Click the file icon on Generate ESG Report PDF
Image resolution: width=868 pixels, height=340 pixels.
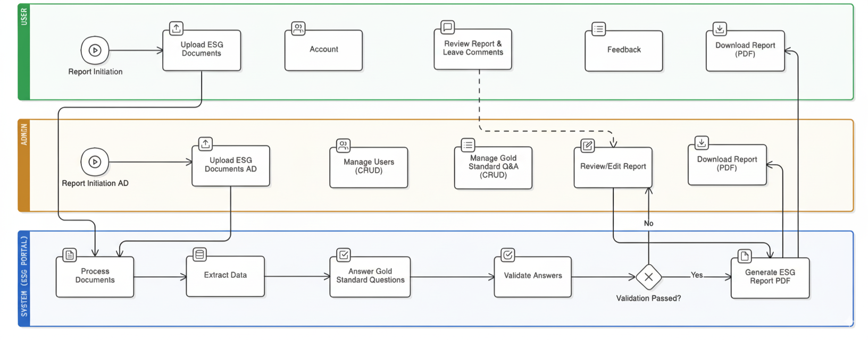(x=745, y=256)
